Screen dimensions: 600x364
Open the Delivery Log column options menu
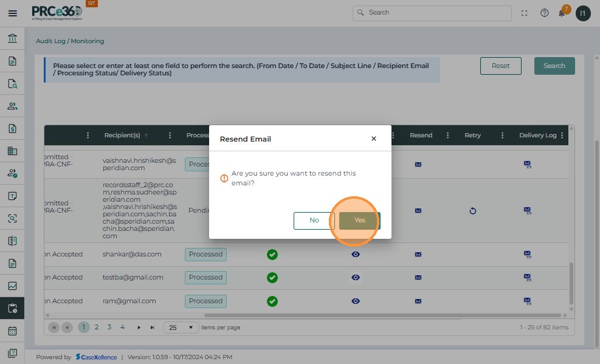[x=562, y=136]
